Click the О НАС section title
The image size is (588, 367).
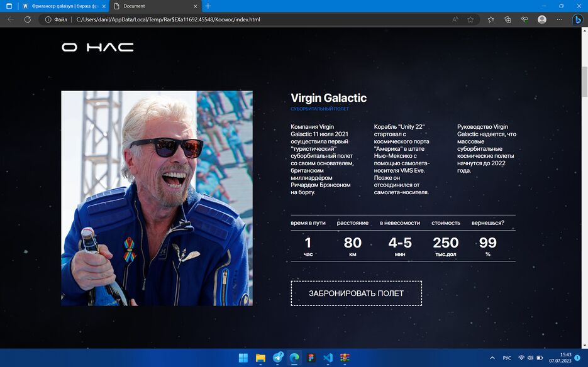(x=97, y=47)
